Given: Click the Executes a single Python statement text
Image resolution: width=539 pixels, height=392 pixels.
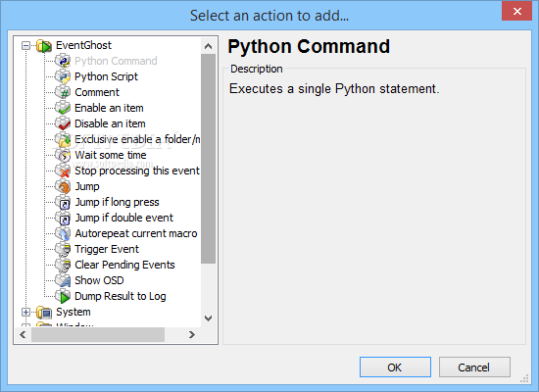Looking at the screenshot, I should [x=334, y=89].
